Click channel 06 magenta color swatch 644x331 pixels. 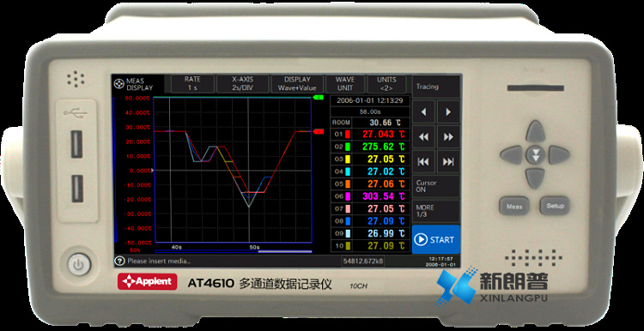[348, 196]
